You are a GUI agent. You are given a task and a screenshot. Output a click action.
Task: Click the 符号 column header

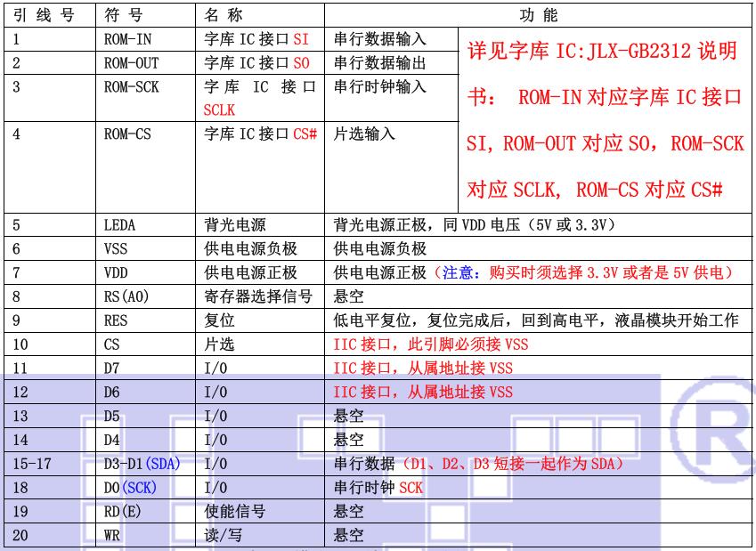click(123, 16)
